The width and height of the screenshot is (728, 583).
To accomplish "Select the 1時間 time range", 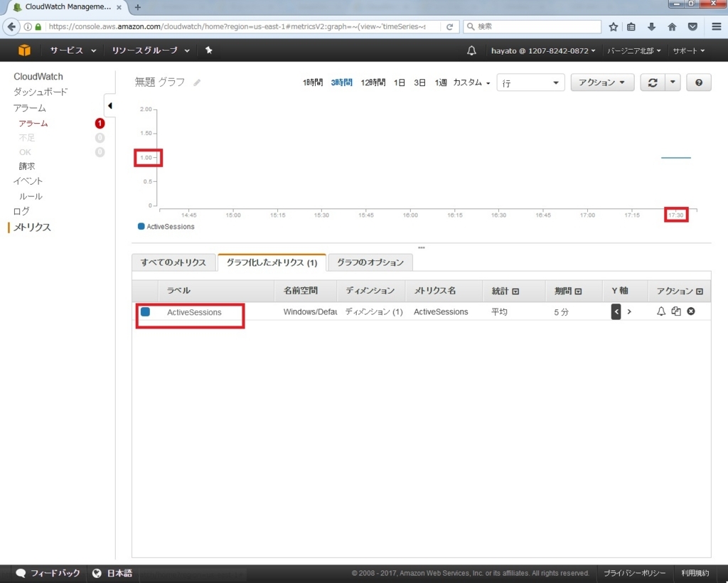I will 313,82.
